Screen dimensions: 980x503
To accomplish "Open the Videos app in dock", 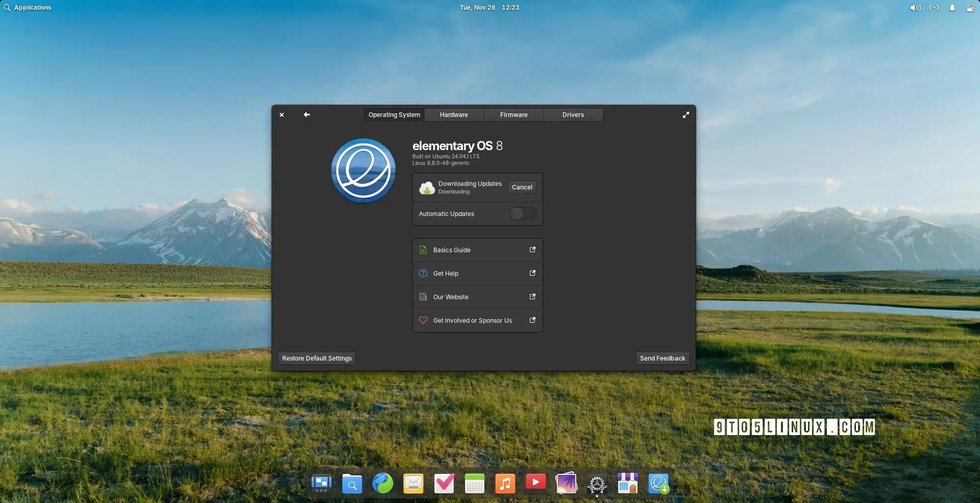I will pos(535,483).
